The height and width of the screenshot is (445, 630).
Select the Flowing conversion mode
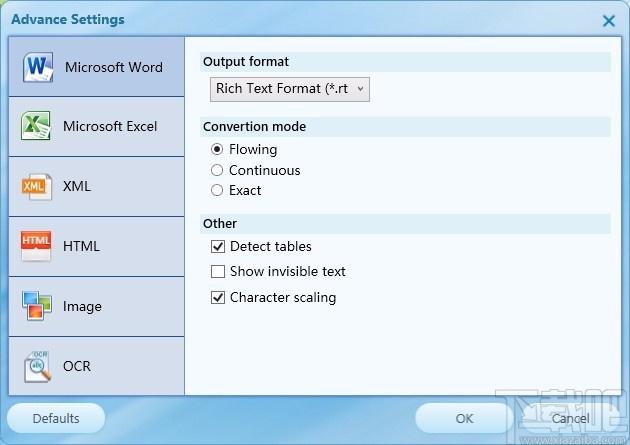click(x=217, y=149)
